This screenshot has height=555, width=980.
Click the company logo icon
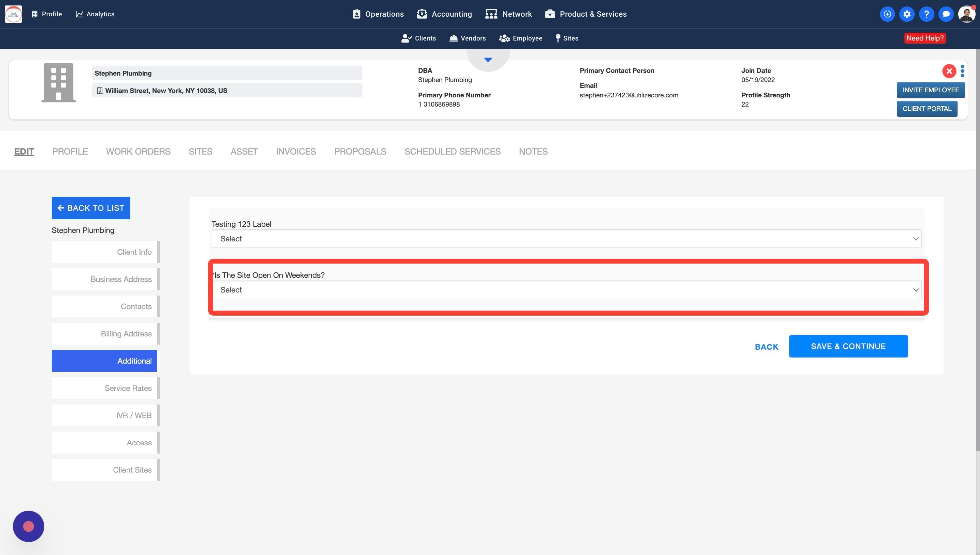(x=13, y=14)
